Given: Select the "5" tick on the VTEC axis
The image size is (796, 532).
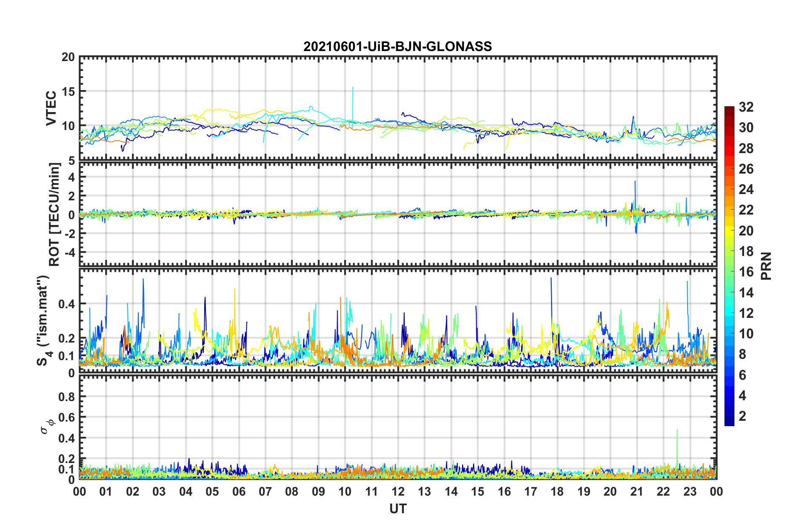Looking at the screenshot, I should (x=72, y=161).
